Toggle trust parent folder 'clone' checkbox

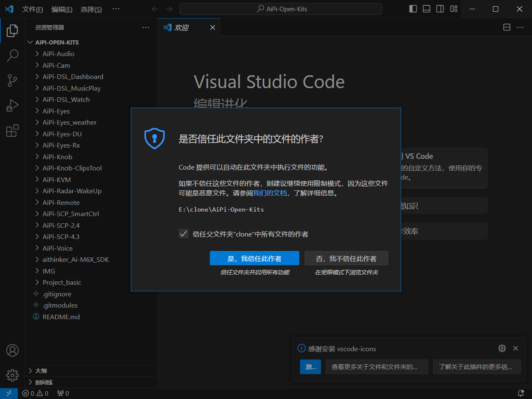point(183,234)
